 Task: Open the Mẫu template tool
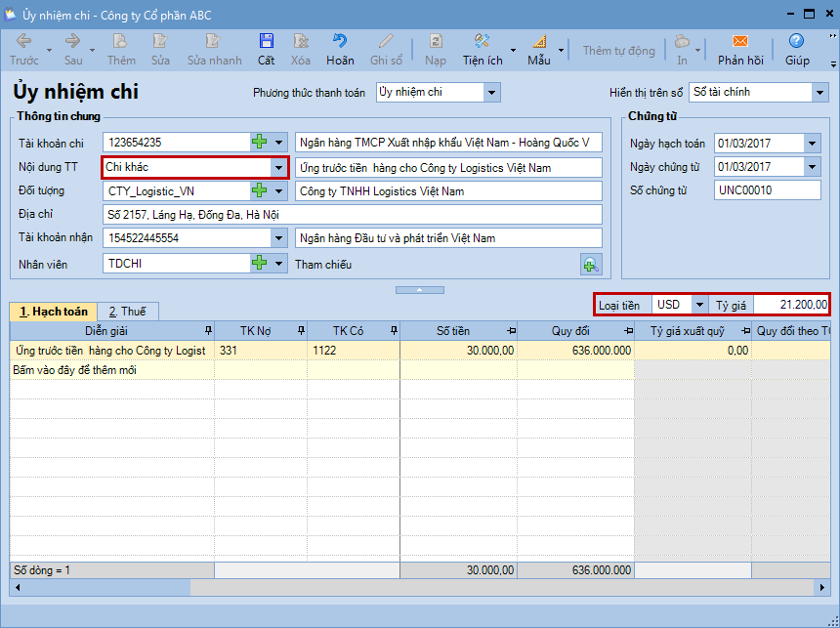coord(539,49)
